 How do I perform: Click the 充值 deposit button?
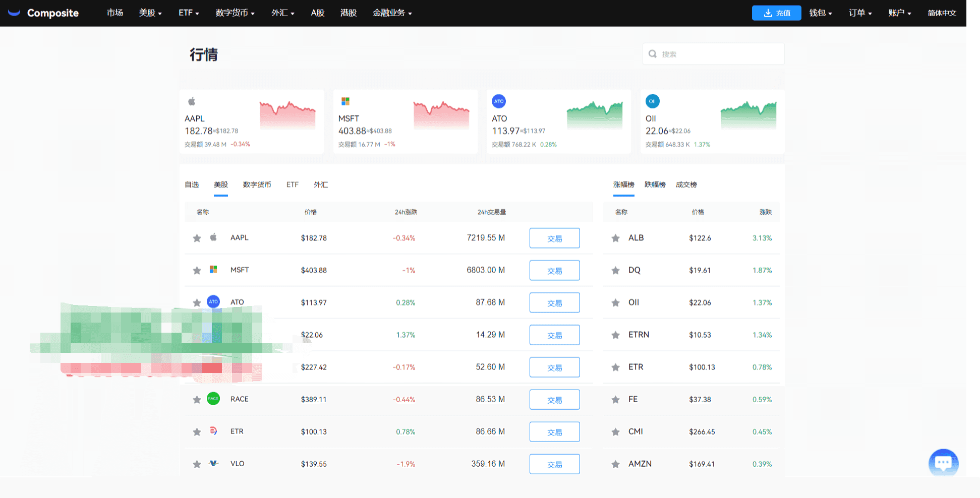[x=776, y=13]
